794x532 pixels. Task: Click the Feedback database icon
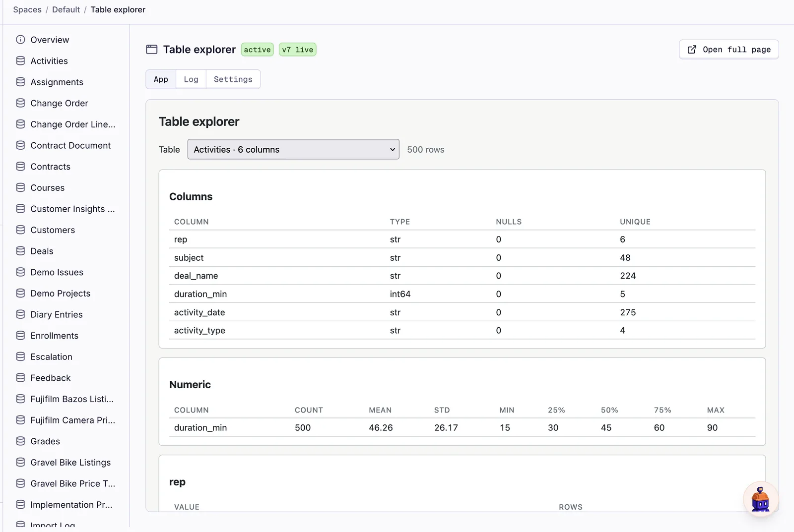20,378
